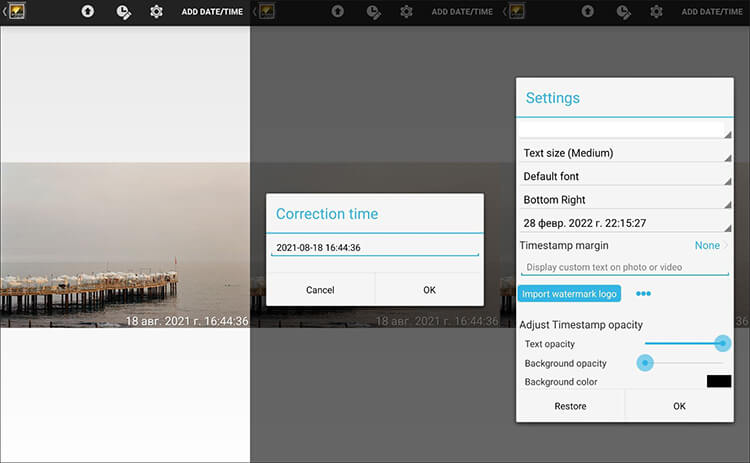
Task: Open the Text size (Medium) dropdown
Action: pyautogui.click(x=625, y=153)
